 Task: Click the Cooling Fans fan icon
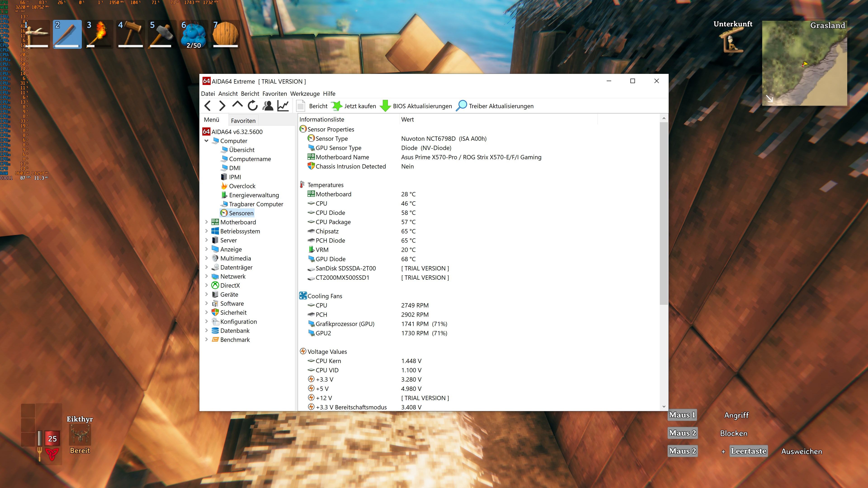click(303, 296)
